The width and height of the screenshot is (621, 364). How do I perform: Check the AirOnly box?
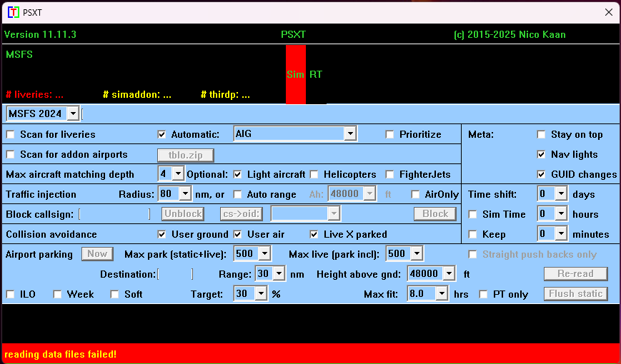(x=415, y=194)
